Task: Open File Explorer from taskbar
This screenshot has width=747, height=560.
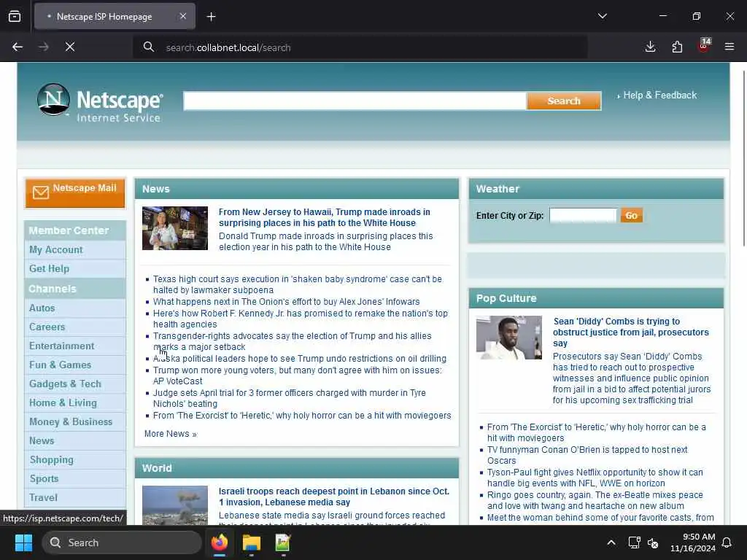Action: 251,542
